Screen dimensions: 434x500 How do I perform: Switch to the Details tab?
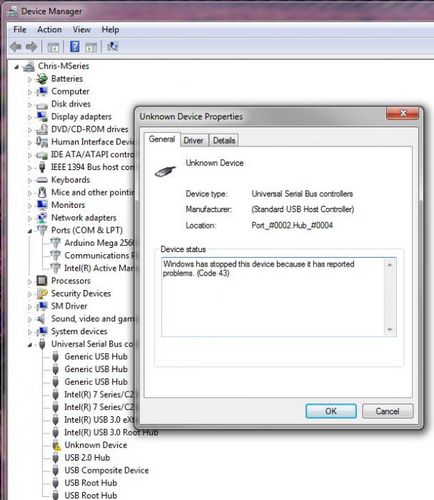point(224,141)
